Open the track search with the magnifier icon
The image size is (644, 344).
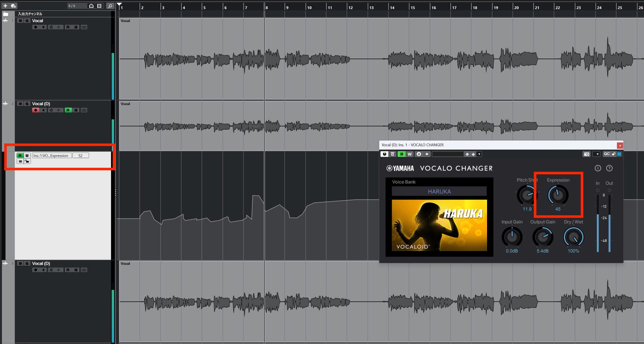[110, 6]
